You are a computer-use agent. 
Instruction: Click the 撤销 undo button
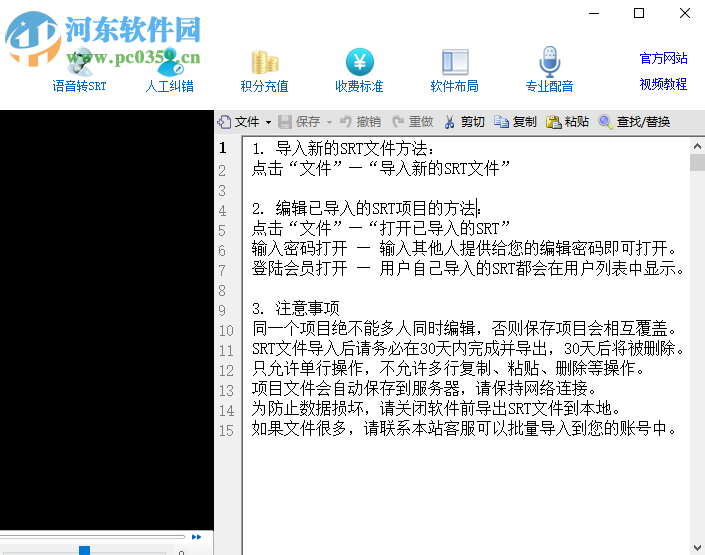click(x=361, y=122)
